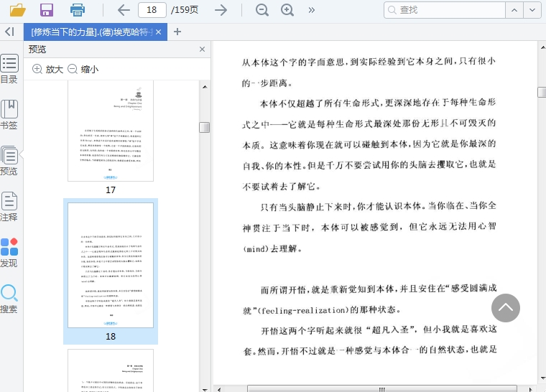The height and width of the screenshot is (392, 546).
Task: Collapse the sidebar with the left arrow icon
Action: [x=9, y=32]
